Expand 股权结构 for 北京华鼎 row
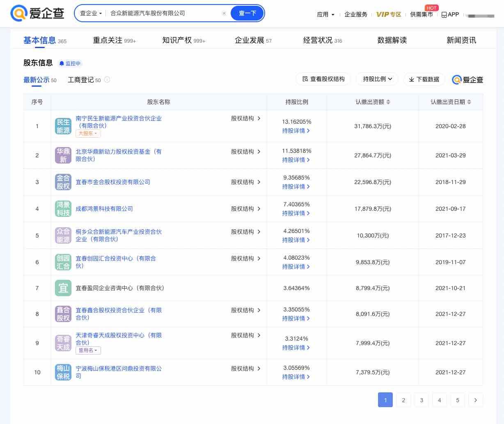504x424 pixels. coord(246,152)
